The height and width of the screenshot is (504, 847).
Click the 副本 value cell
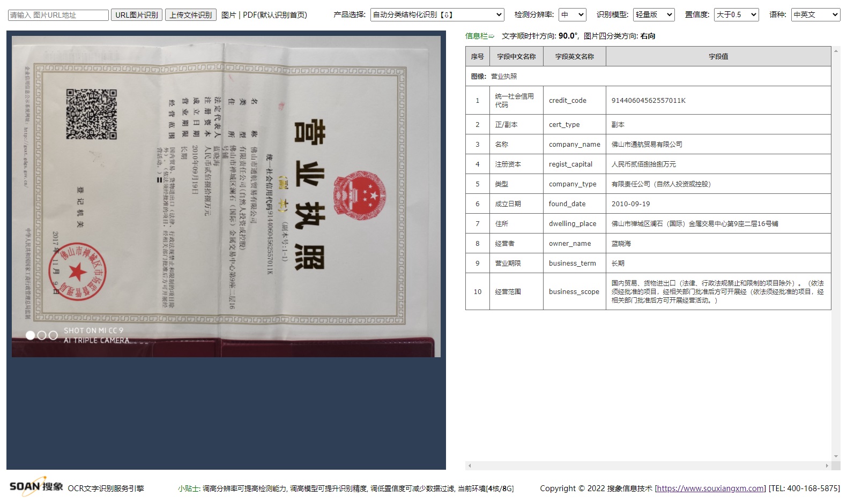coord(718,124)
